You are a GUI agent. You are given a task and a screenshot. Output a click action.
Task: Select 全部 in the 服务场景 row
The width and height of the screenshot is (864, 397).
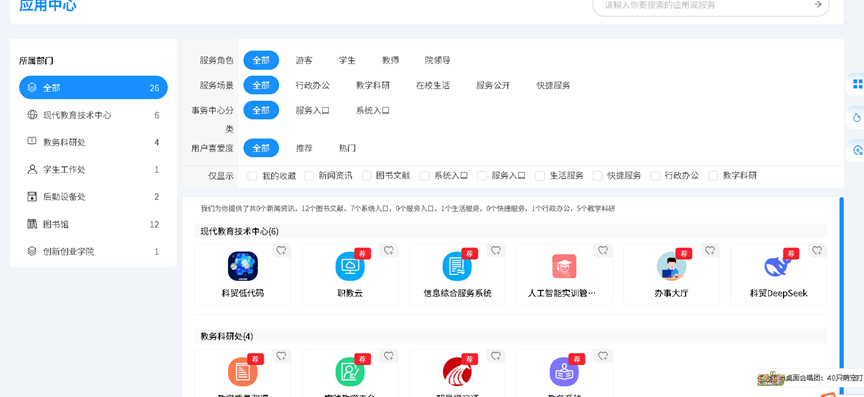(261, 85)
